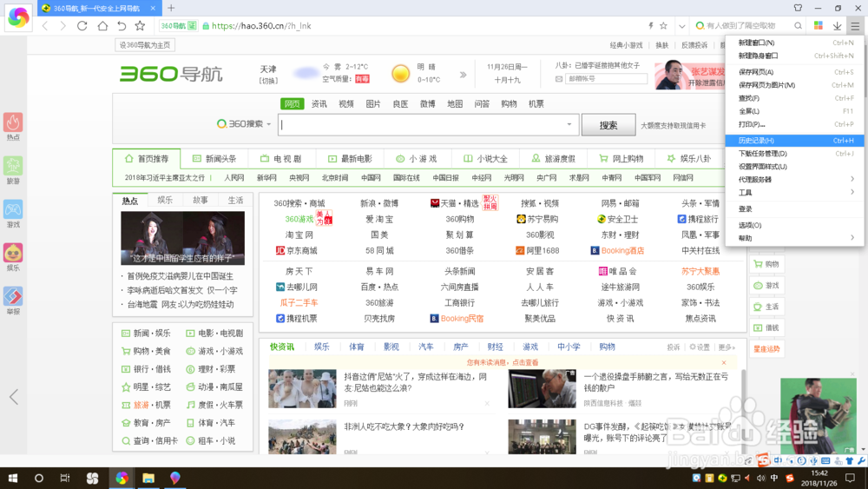
Task: Expand search suggestions dropdown arrow
Action: 569,124
